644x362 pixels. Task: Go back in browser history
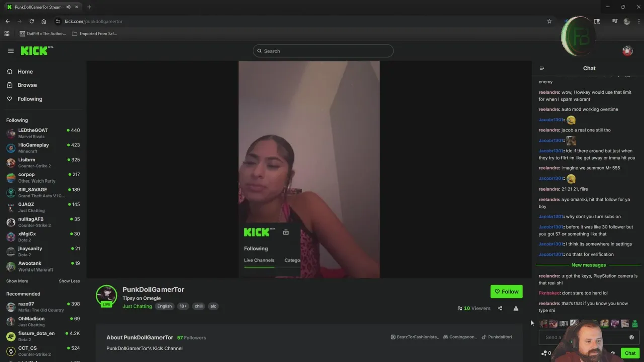coord(7,21)
